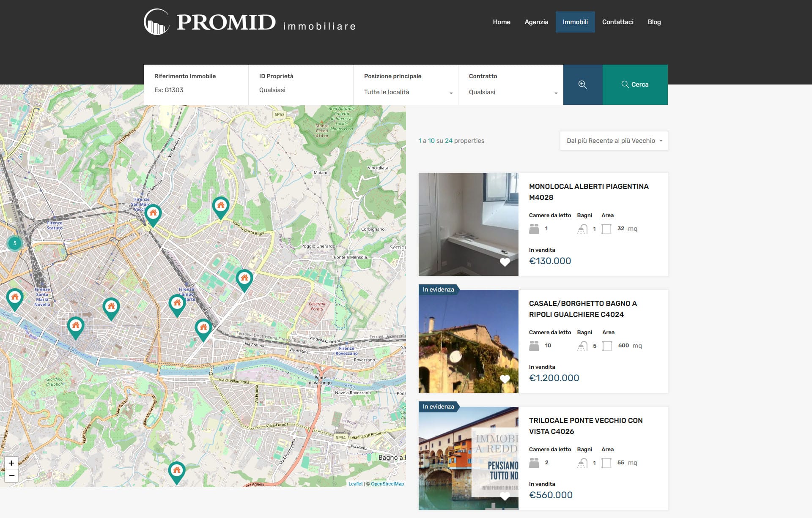Click the PROMID immobiliare logo

(250, 22)
